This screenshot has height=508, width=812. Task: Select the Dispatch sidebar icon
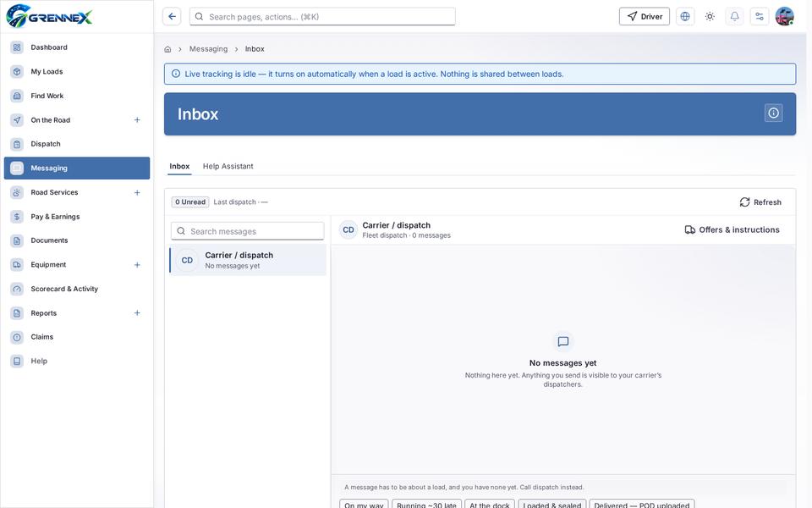point(17,144)
